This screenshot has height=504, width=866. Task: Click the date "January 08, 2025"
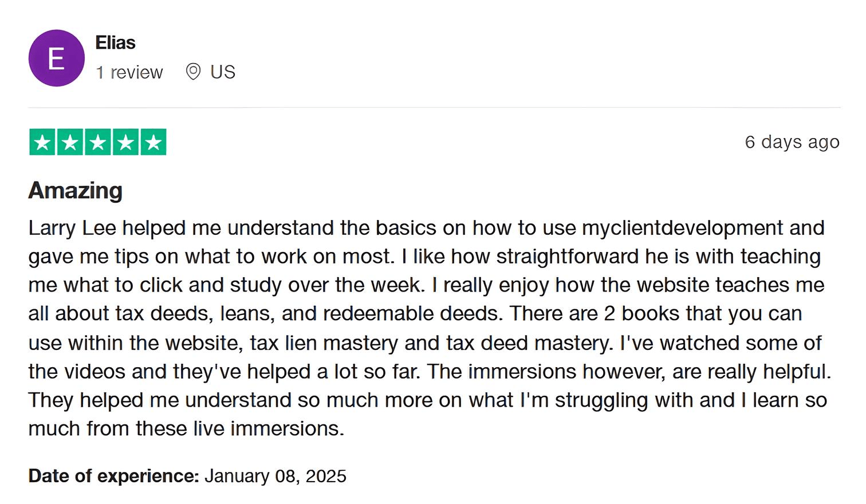point(275,477)
